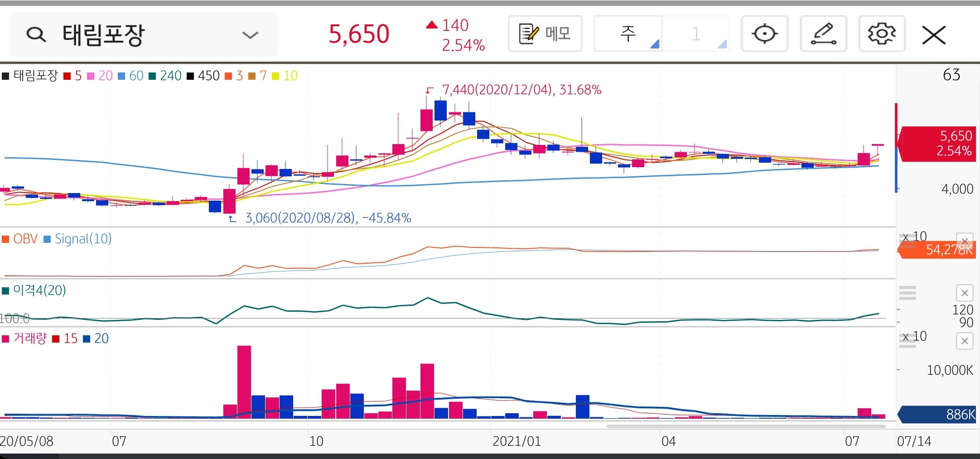Open the period multiplier 1 dropdown
Viewport: 980px width, 459px height.
click(x=696, y=34)
